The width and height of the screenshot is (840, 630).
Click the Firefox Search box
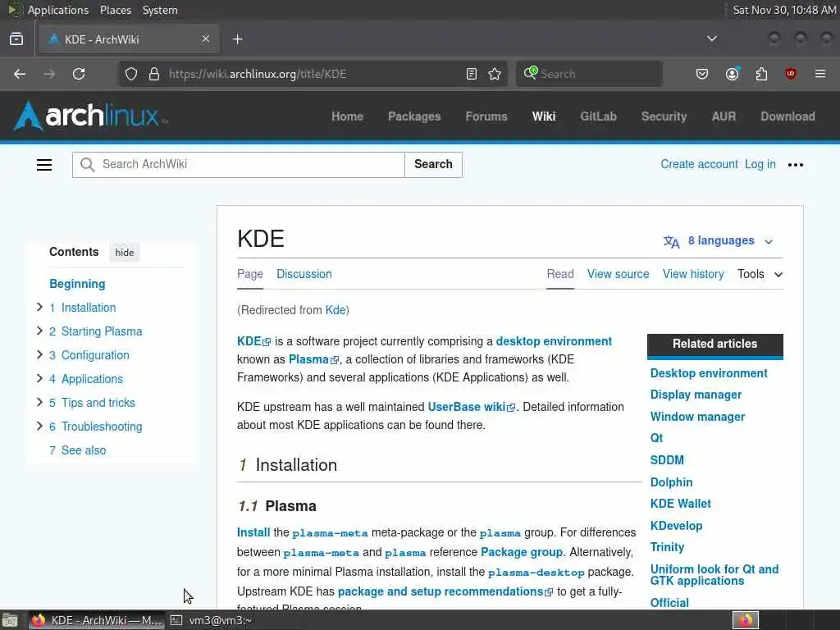point(589,74)
